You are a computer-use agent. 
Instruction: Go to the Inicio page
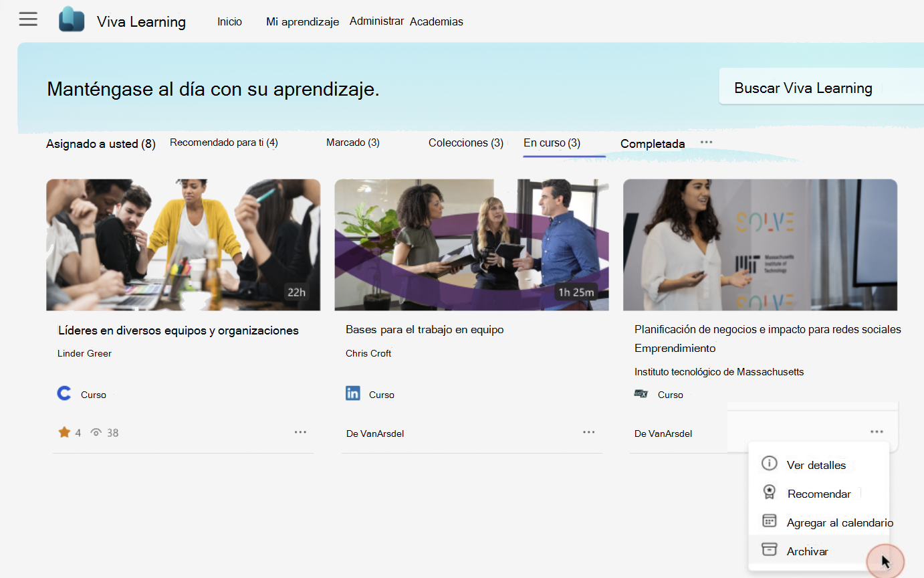(x=229, y=21)
